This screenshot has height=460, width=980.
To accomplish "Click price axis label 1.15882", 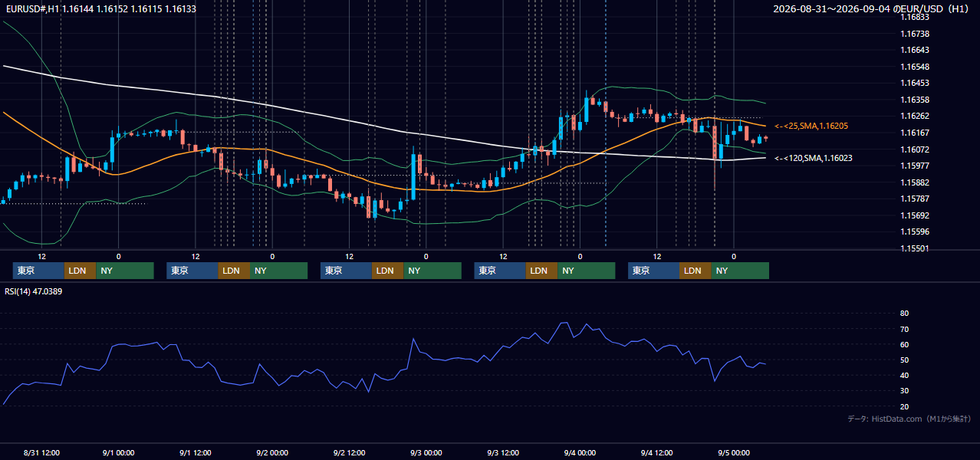I will click(x=914, y=182).
